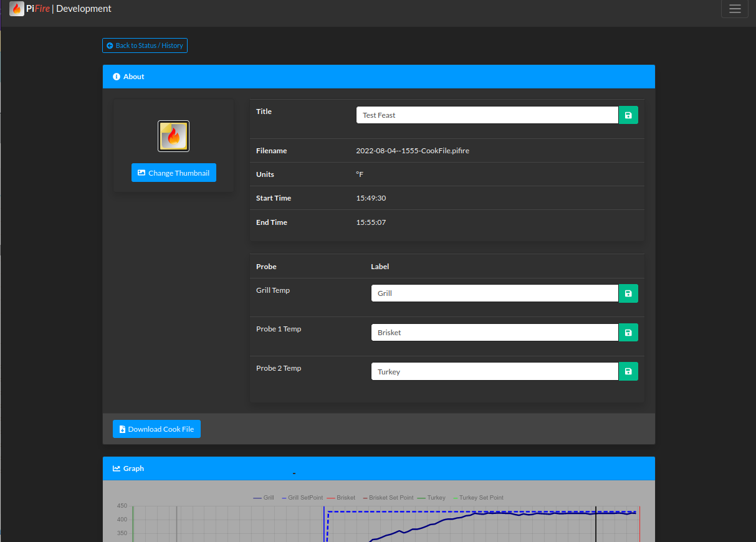Click the About info icon in the header
This screenshot has width=756, height=542.
click(117, 77)
